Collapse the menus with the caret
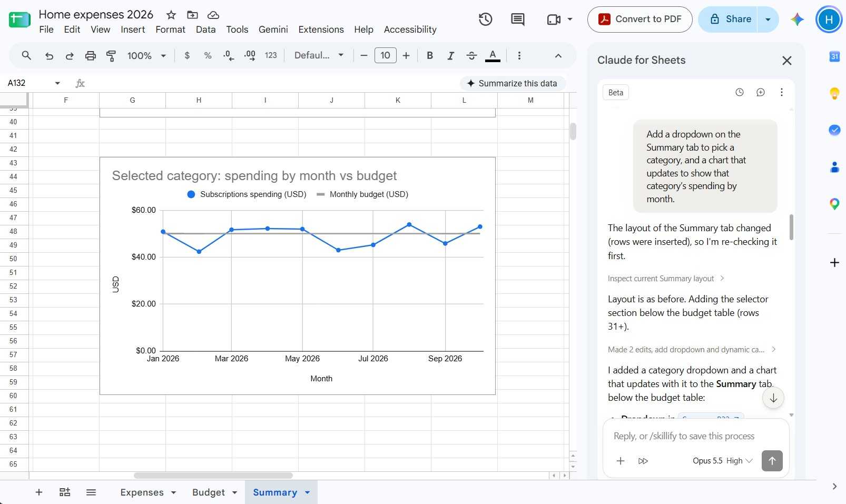 [x=558, y=55]
